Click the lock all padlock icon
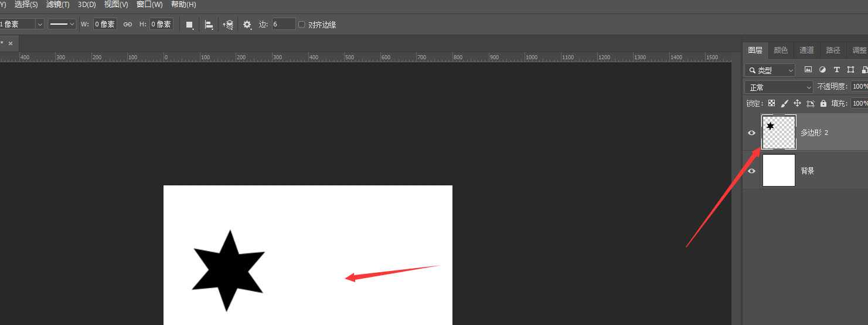This screenshot has width=868, height=325. click(x=823, y=103)
